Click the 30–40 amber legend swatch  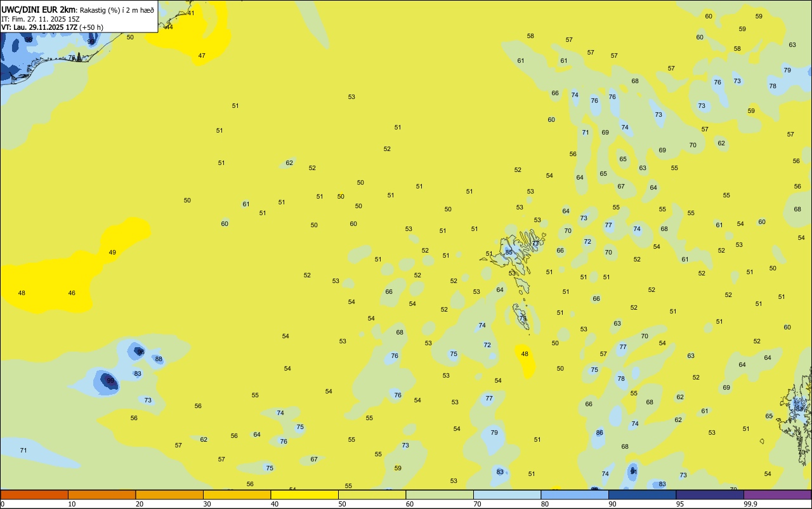[237, 494]
